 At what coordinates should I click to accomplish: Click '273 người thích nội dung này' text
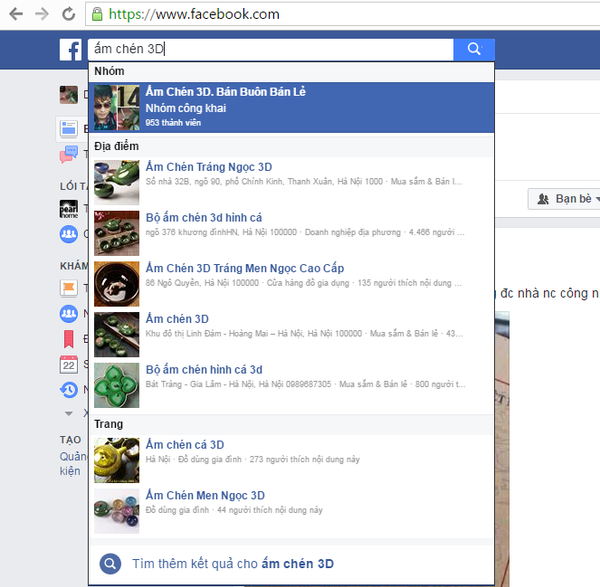click(305, 459)
